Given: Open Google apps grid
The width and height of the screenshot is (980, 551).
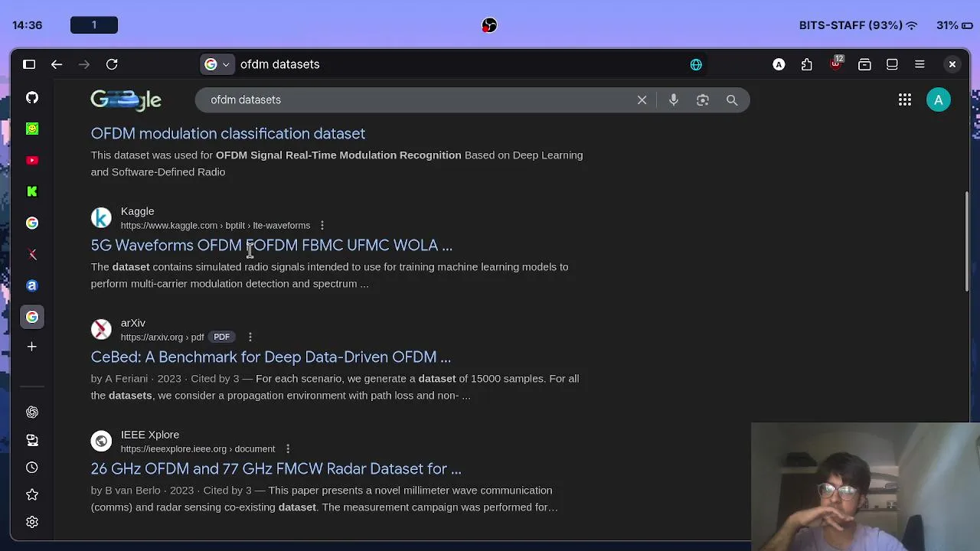Looking at the screenshot, I should click(905, 99).
